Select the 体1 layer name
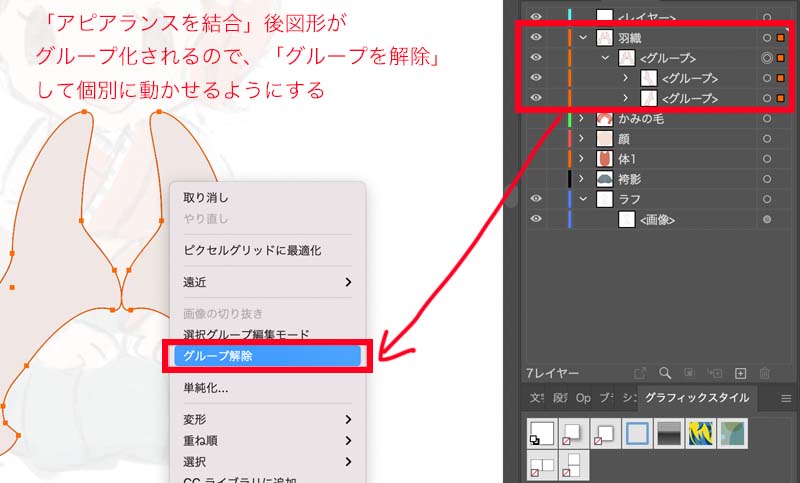800x483 pixels. (x=627, y=159)
